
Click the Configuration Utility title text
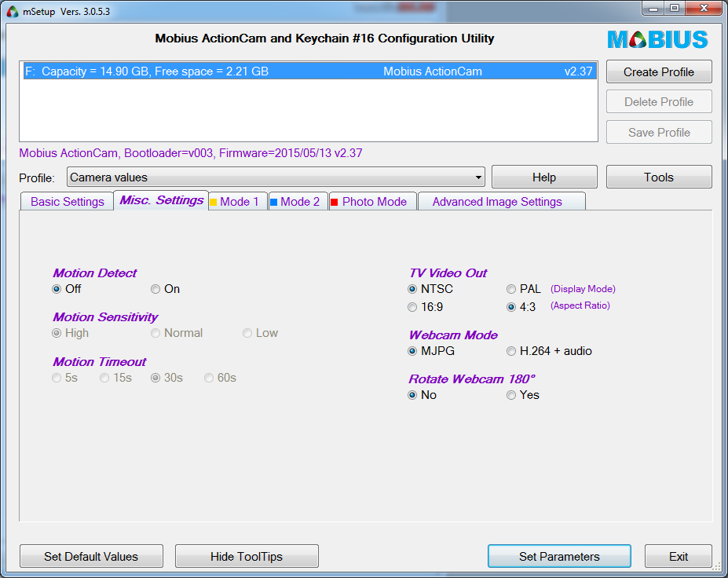pos(324,38)
